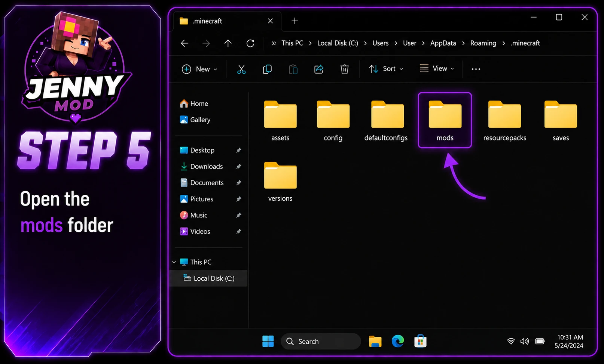
Task: Open the New item dropdown
Action: tap(199, 69)
